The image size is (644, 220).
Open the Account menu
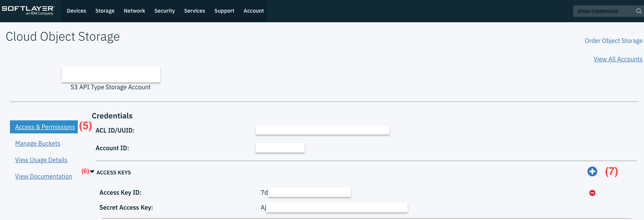pos(254,11)
